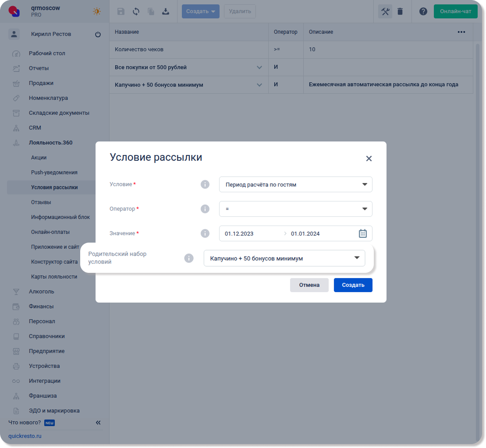Open the tools settings icon in the toolbar

(385, 11)
